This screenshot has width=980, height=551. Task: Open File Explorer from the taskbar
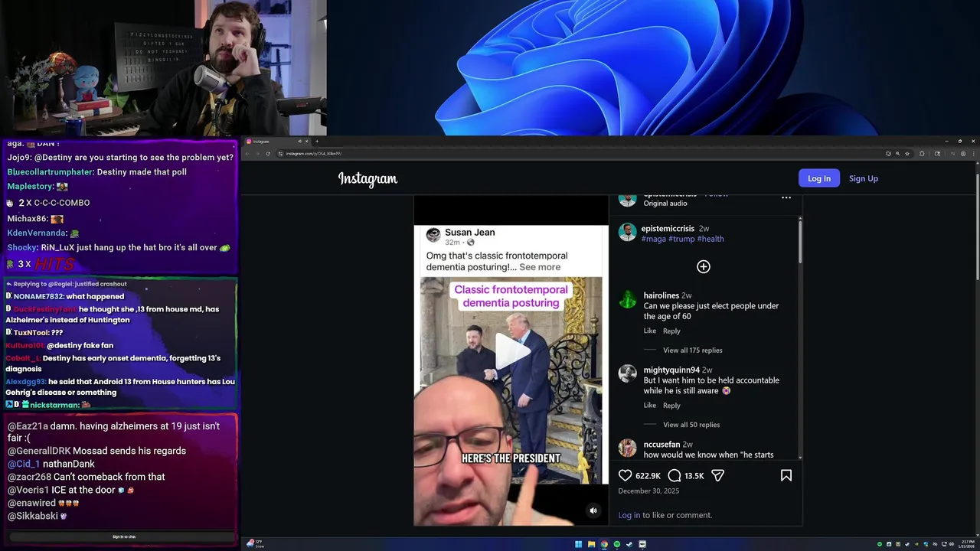click(x=591, y=544)
